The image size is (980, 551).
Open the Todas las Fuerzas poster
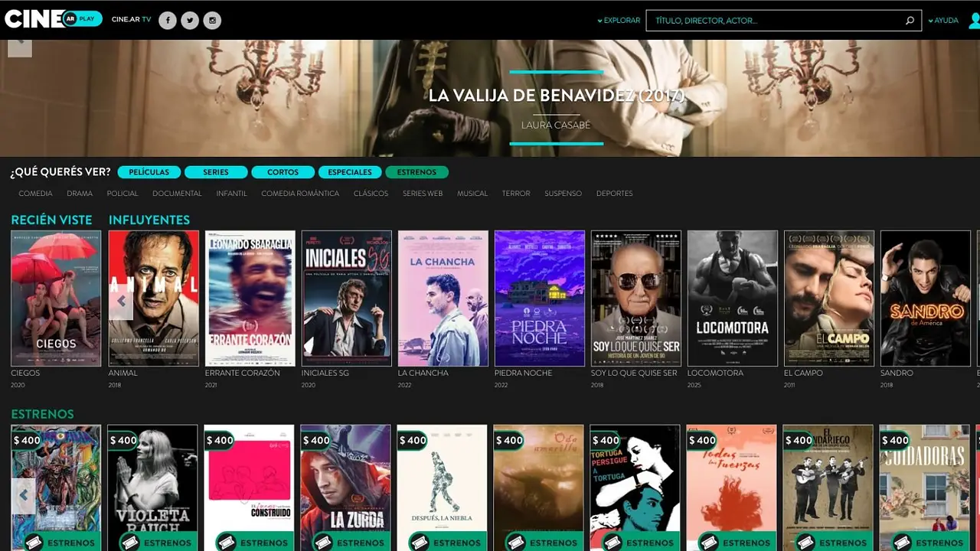click(731, 487)
